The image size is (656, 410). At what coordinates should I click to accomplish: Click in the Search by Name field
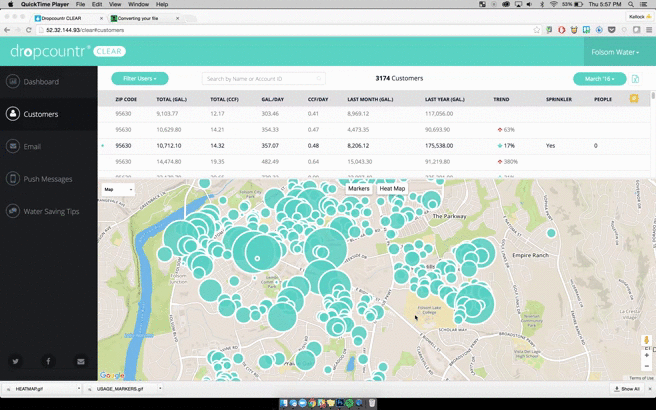pyautogui.click(x=262, y=78)
